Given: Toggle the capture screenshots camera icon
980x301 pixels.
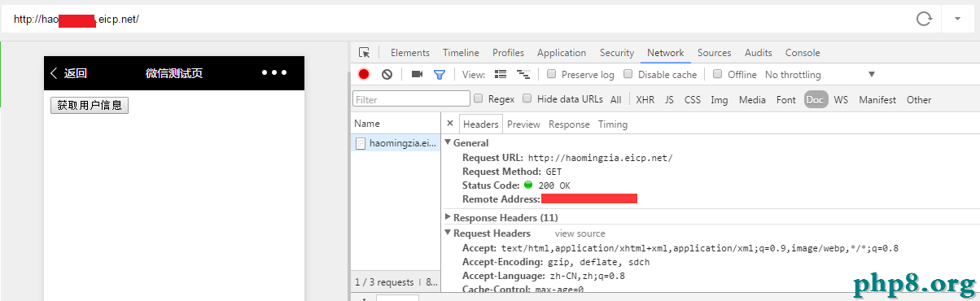Looking at the screenshot, I should [417, 74].
